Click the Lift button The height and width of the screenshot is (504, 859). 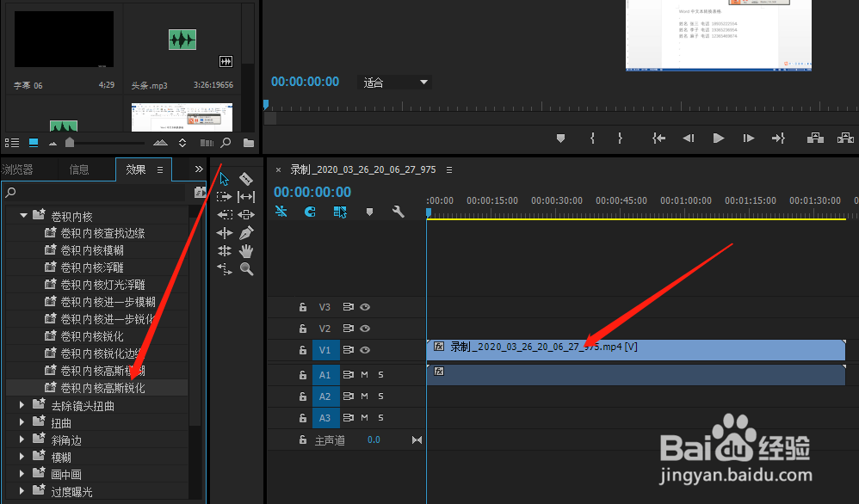tap(815, 138)
